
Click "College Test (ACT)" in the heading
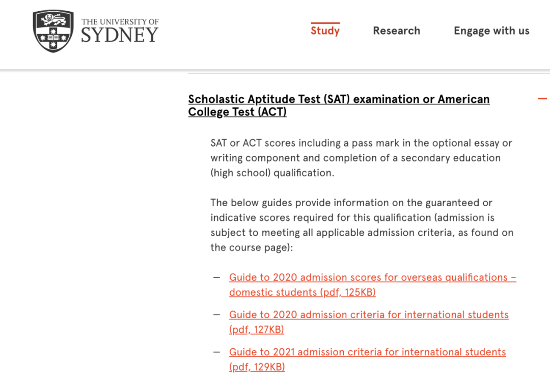pos(237,112)
